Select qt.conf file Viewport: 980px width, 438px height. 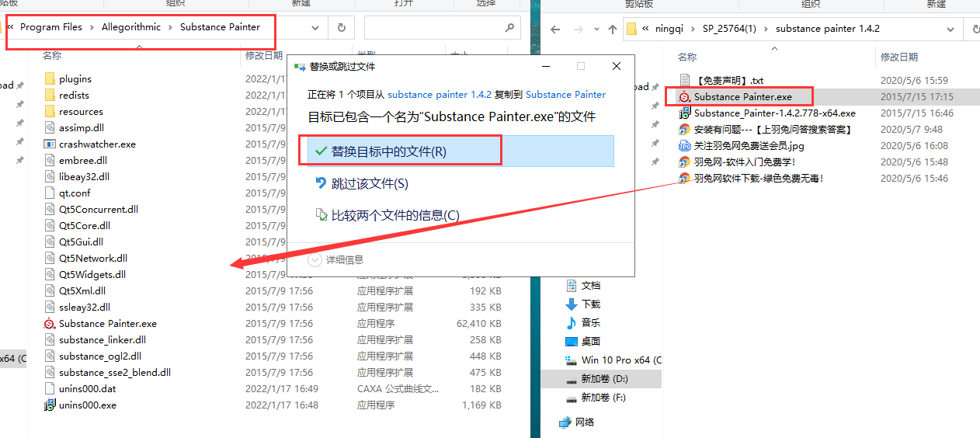[75, 193]
